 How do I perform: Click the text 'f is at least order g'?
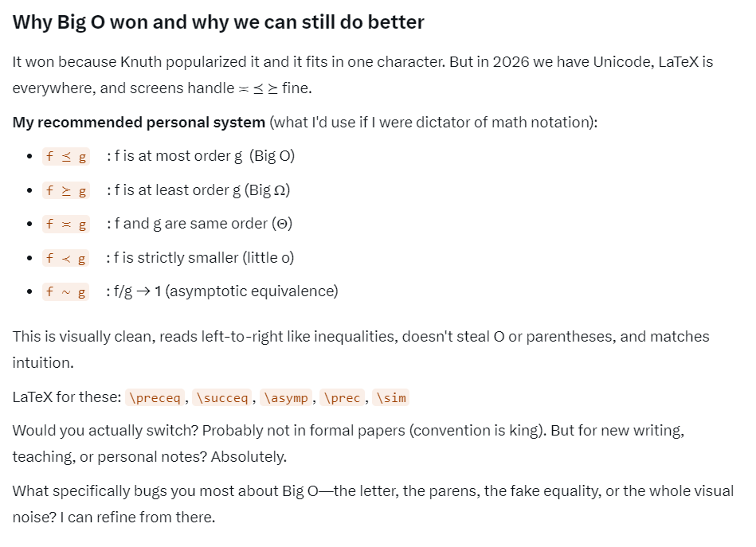click(x=180, y=190)
